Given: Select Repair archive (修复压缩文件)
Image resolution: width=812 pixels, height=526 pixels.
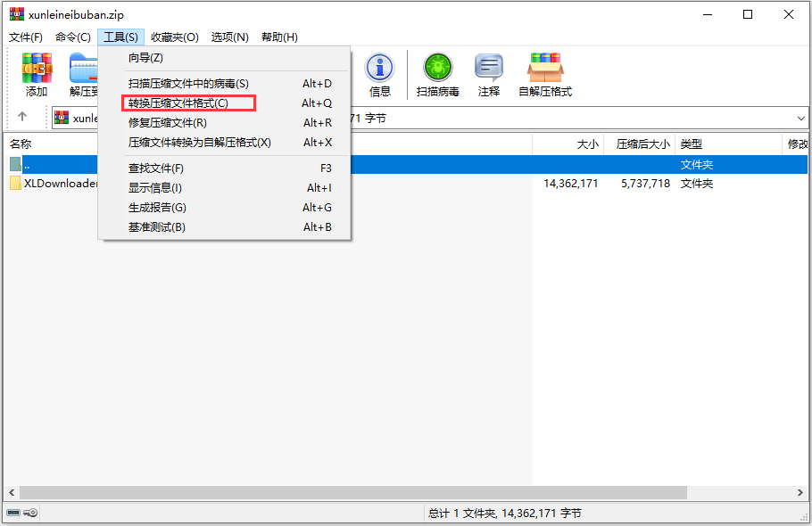Looking at the screenshot, I should tap(224, 122).
